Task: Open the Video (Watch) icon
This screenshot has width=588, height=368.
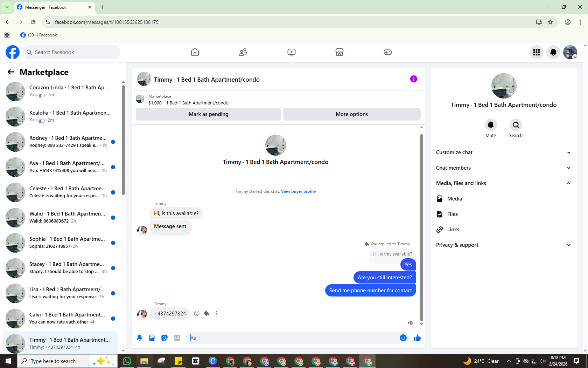Action: 291,52
